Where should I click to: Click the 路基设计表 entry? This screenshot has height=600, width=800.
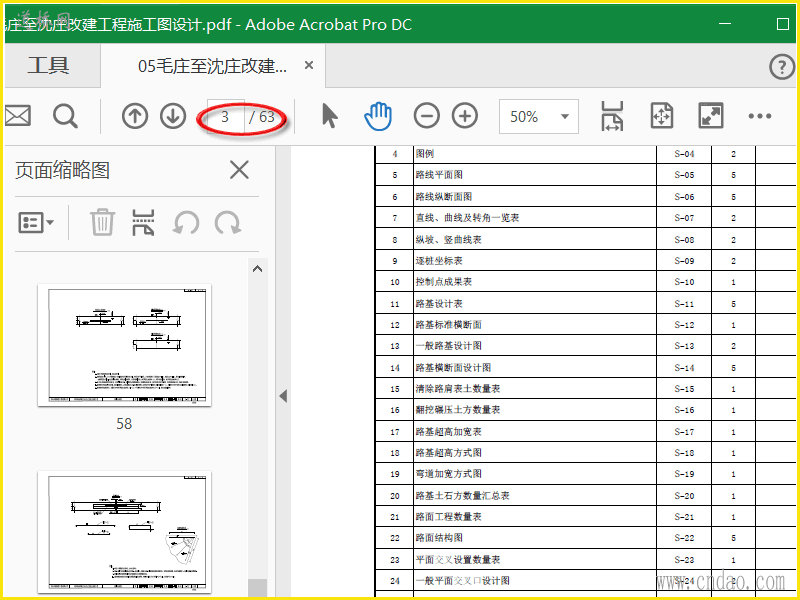click(439, 304)
